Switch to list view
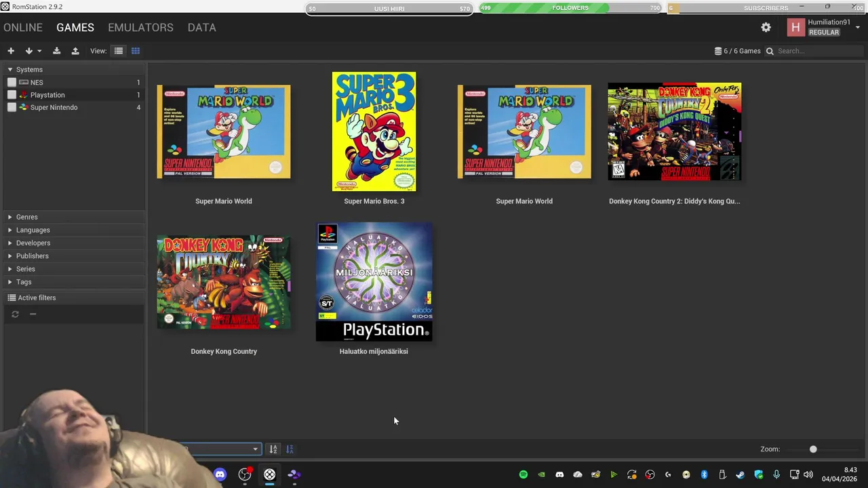Screen dimensions: 868x488 click(x=119, y=51)
